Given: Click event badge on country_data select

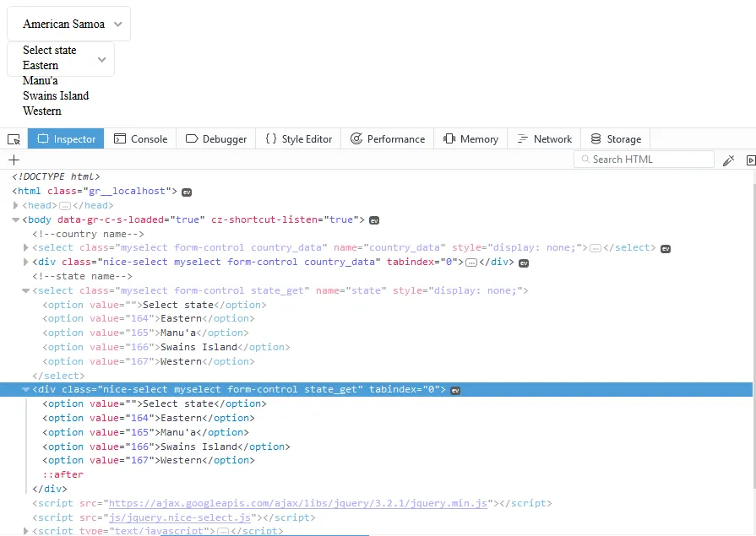Looking at the screenshot, I should point(666,249).
